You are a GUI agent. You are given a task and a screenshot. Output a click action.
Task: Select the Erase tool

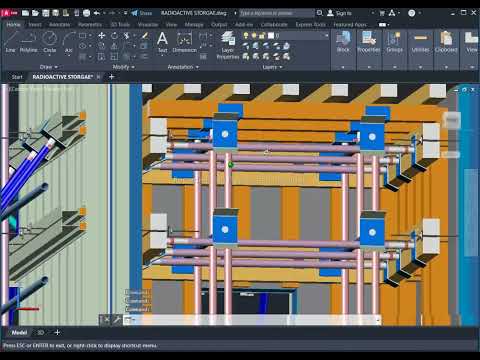pyautogui.click(x=145, y=35)
